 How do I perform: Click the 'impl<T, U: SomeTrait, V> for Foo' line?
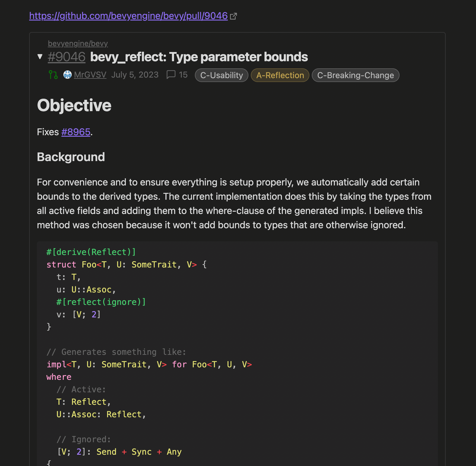tap(149, 364)
